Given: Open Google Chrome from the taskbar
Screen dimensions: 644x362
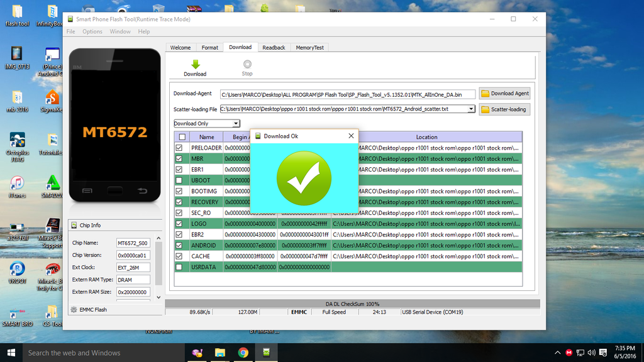Looking at the screenshot, I should [243, 353].
